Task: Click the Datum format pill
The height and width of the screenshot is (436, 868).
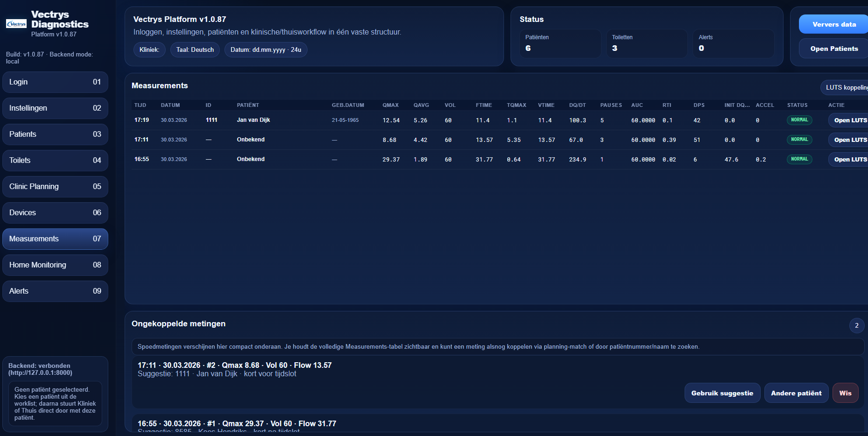Action: (266, 50)
